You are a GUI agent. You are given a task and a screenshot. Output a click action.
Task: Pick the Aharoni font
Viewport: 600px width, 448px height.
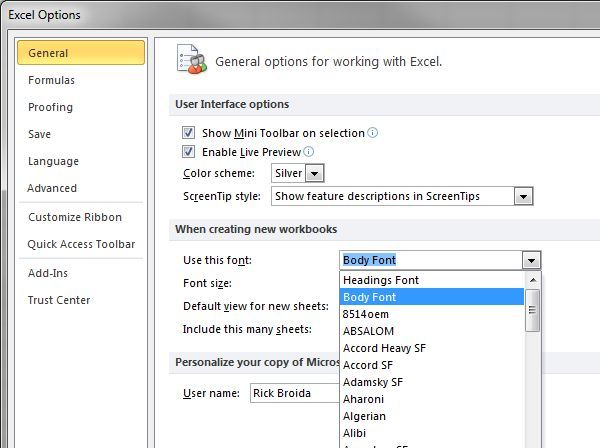[x=432, y=399]
